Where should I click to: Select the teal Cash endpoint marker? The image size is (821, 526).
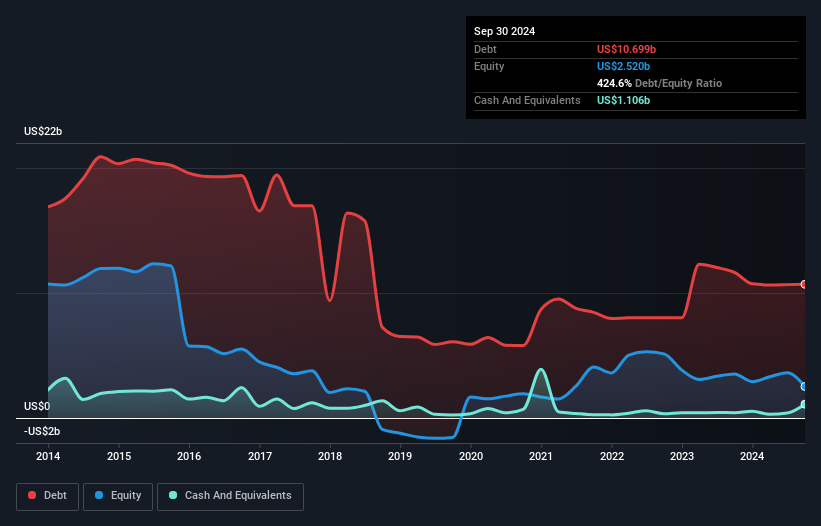pos(804,405)
